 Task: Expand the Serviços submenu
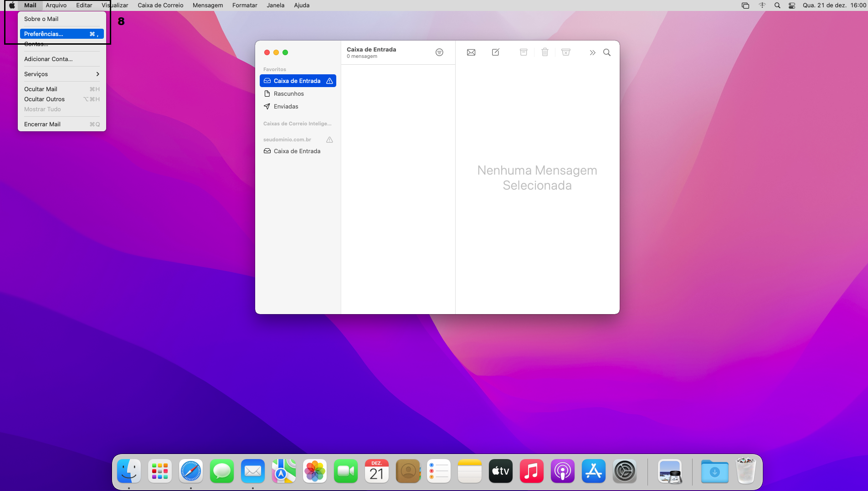coord(62,74)
